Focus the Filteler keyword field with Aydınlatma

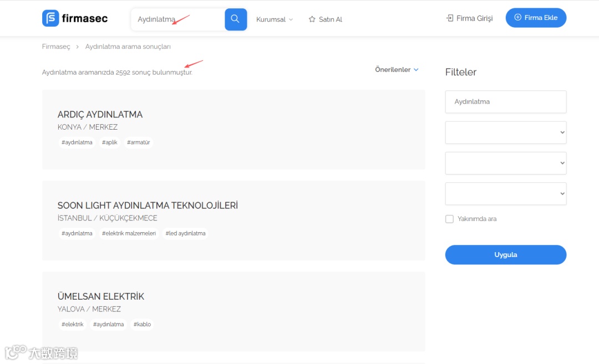[505, 101]
